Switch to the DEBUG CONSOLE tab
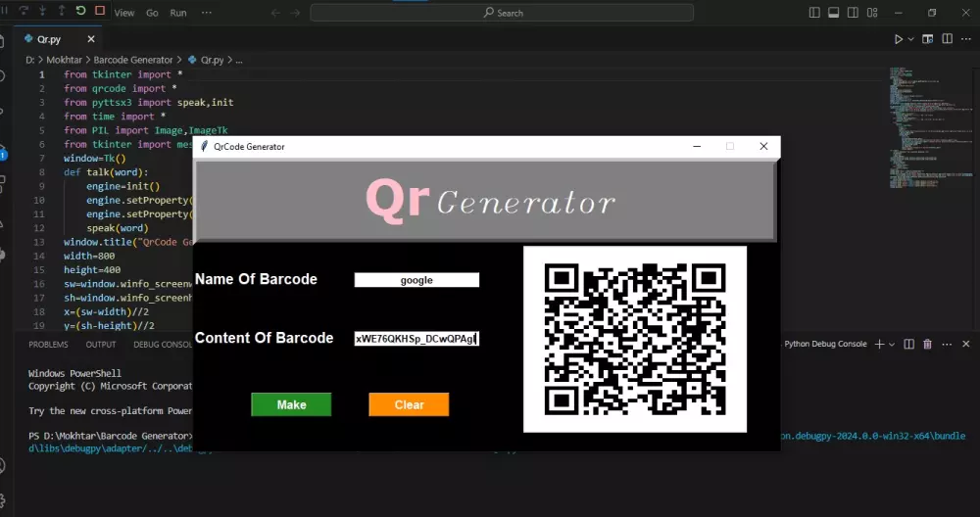The width and height of the screenshot is (980, 517). (163, 345)
